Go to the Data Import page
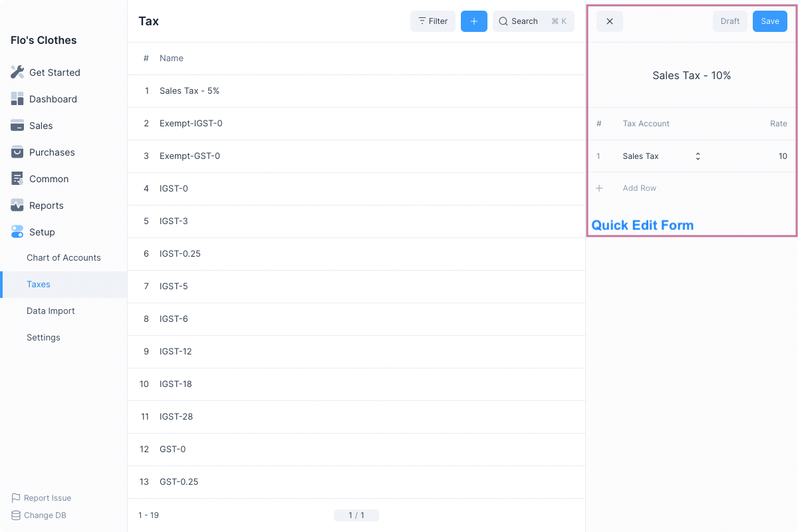This screenshot has height=532, width=798. point(51,311)
